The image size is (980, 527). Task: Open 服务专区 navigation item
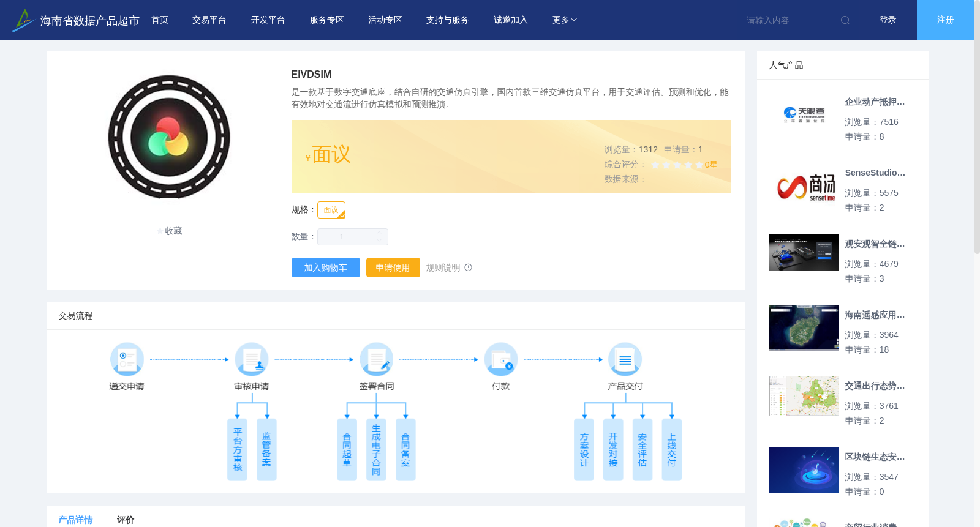tap(327, 20)
